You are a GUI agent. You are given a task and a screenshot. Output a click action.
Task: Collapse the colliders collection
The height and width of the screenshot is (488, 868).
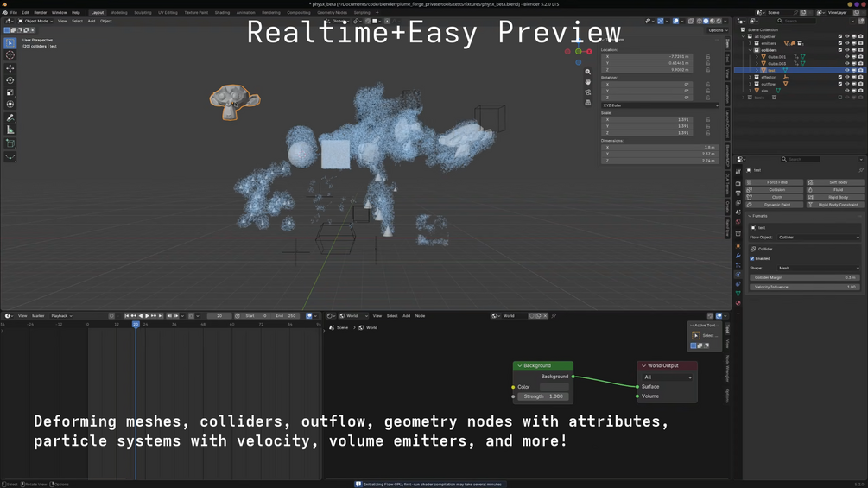click(751, 50)
